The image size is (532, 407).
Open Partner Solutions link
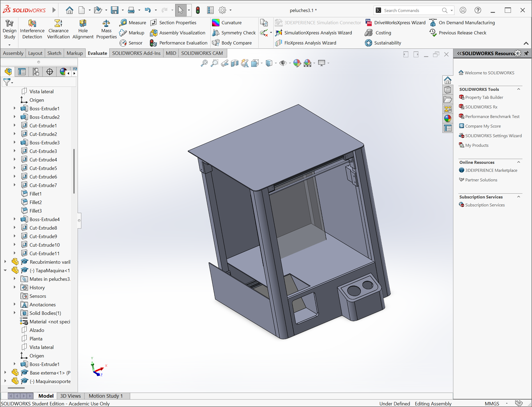point(478,180)
